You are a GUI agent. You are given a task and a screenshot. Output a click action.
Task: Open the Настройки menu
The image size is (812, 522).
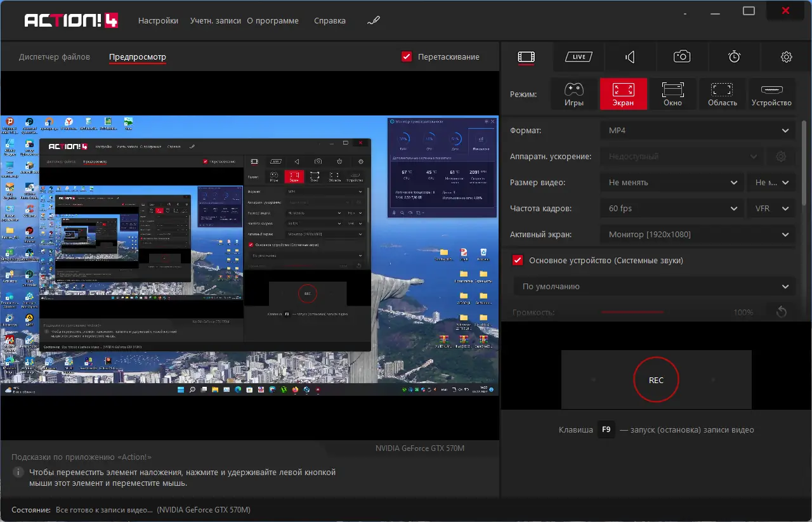[158, 20]
